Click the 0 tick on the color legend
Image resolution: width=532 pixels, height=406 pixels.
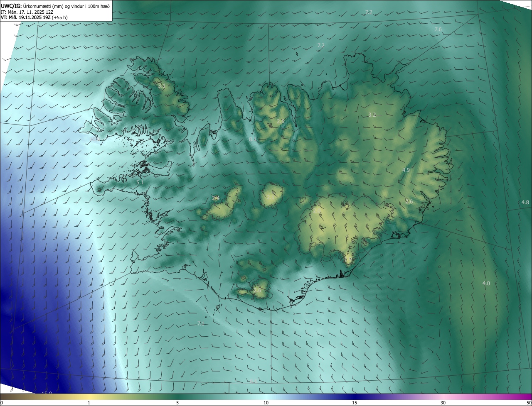point(2,403)
